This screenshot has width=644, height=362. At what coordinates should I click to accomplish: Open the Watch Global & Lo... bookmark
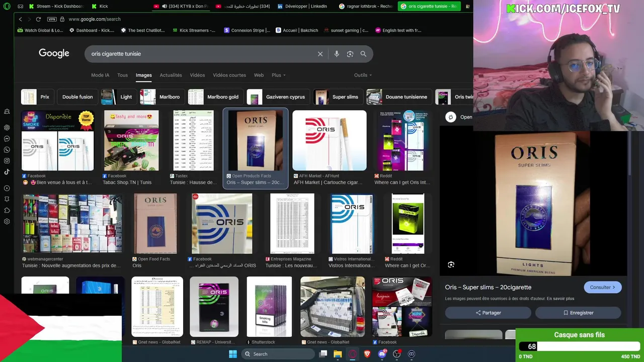click(x=40, y=30)
